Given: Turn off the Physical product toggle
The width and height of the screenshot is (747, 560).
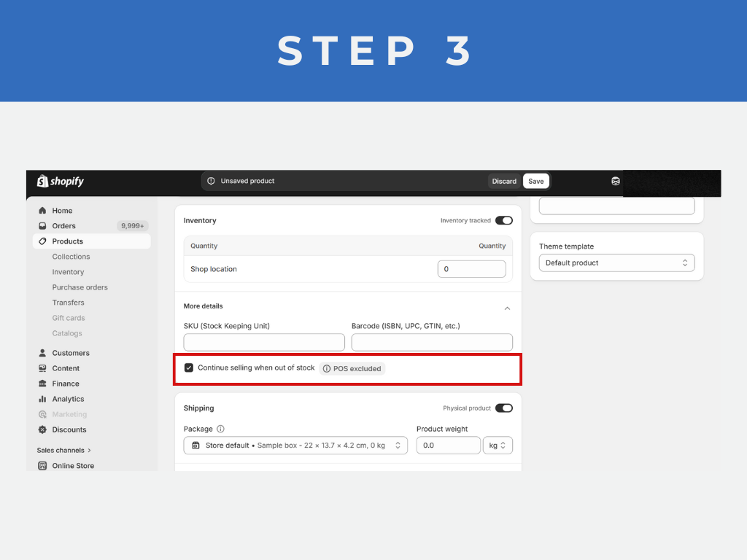Looking at the screenshot, I should 503,408.
